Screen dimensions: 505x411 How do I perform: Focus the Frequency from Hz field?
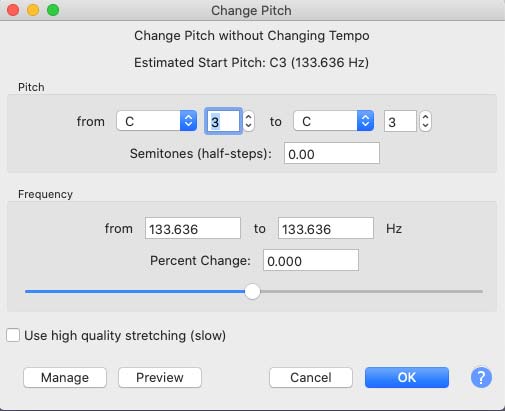click(193, 228)
